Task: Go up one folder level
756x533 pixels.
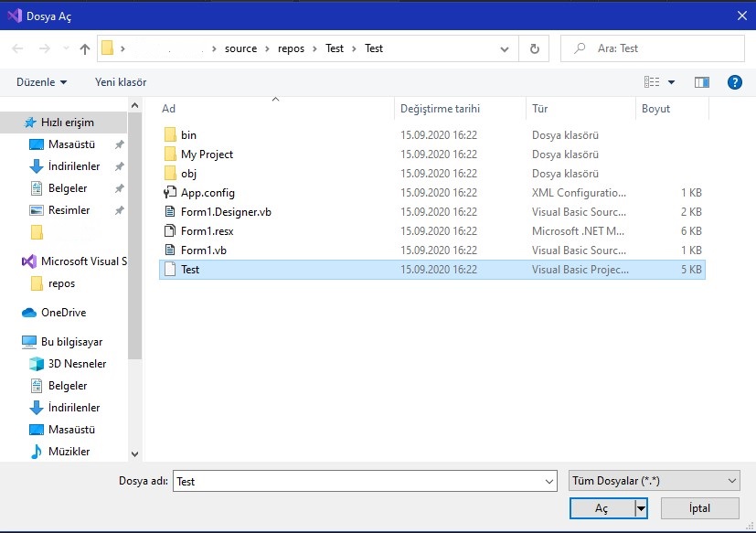Action: [85, 48]
